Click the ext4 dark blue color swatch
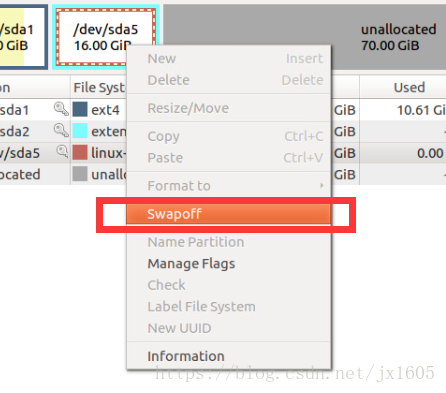446x393 pixels. pyautogui.click(x=80, y=109)
